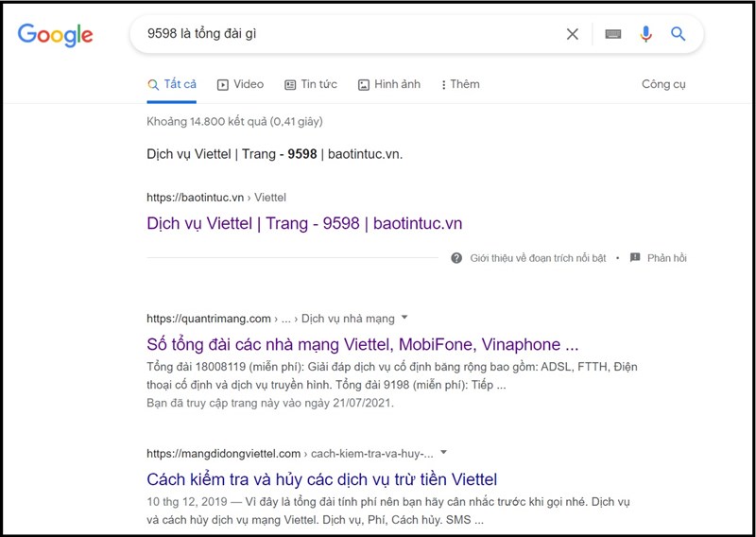
Task: Switch to the Tin tức tab
Action: 311,84
